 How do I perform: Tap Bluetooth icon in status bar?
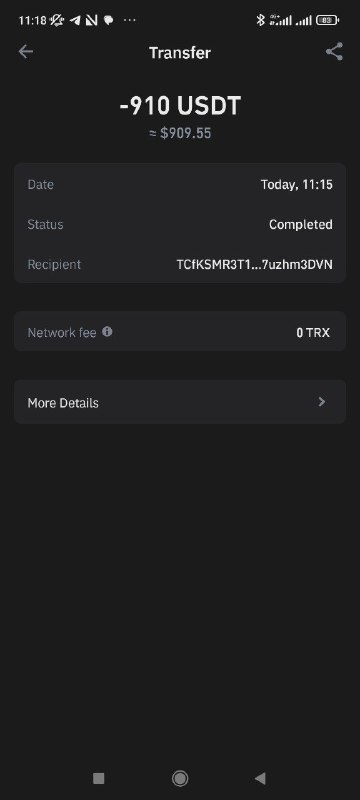[x=261, y=20]
